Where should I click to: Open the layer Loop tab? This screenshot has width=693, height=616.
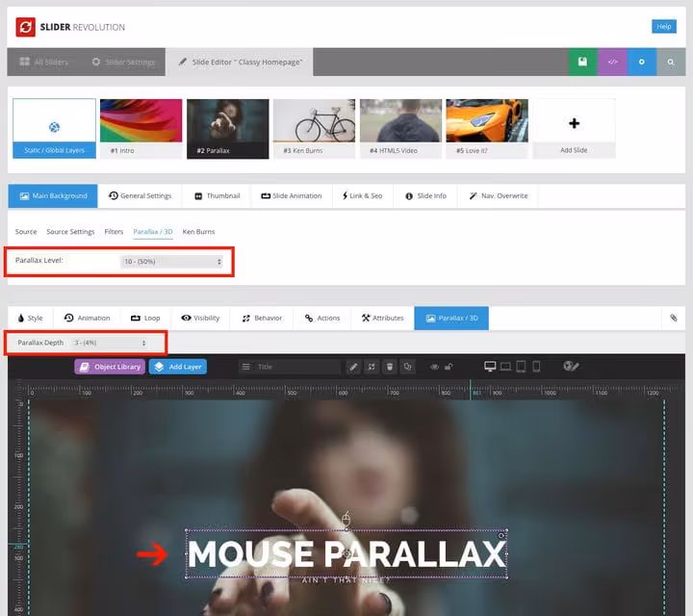[x=145, y=319]
